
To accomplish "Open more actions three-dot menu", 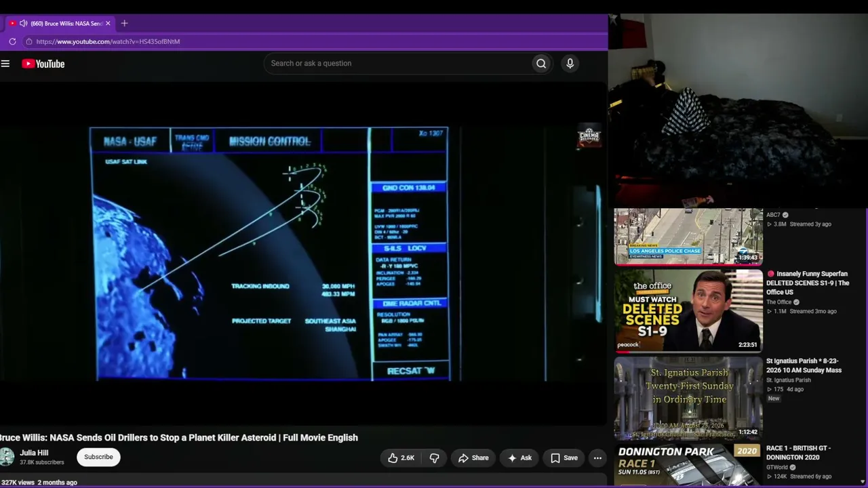I will (x=597, y=458).
